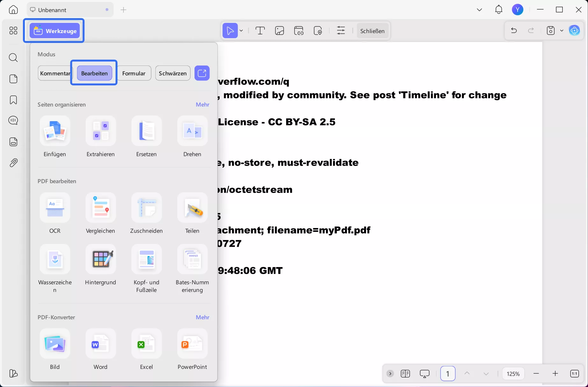This screenshot has height=387, width=588.
Task: Open the Bates-Nummerierung tool
Action: coord(192,269)
